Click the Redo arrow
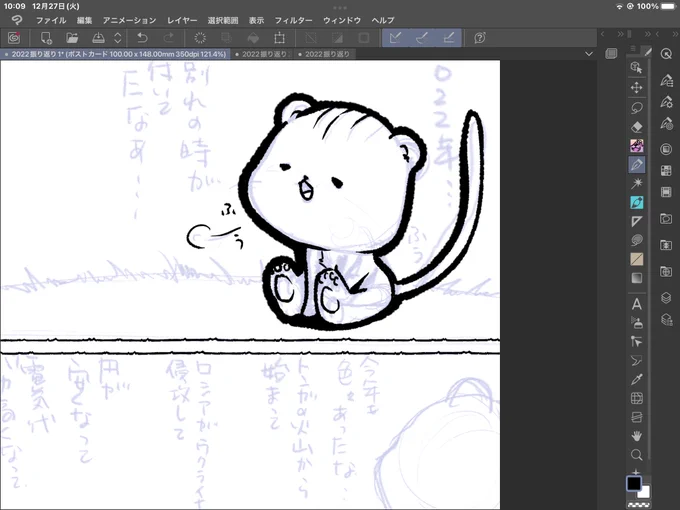 [x=168, y=38]
